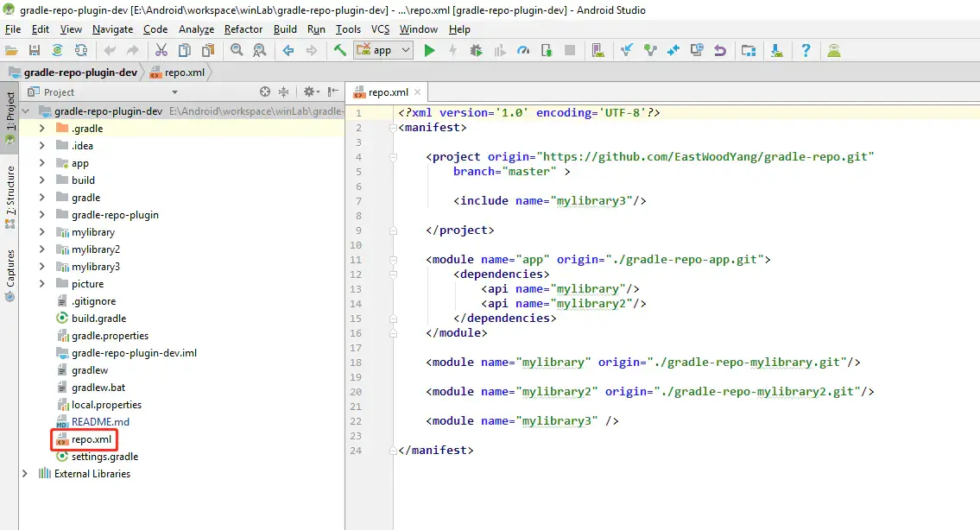The image size is (980, 530).
Task: Click Attach Debugger to Android Process icon
Action: [x=547, y=51]
